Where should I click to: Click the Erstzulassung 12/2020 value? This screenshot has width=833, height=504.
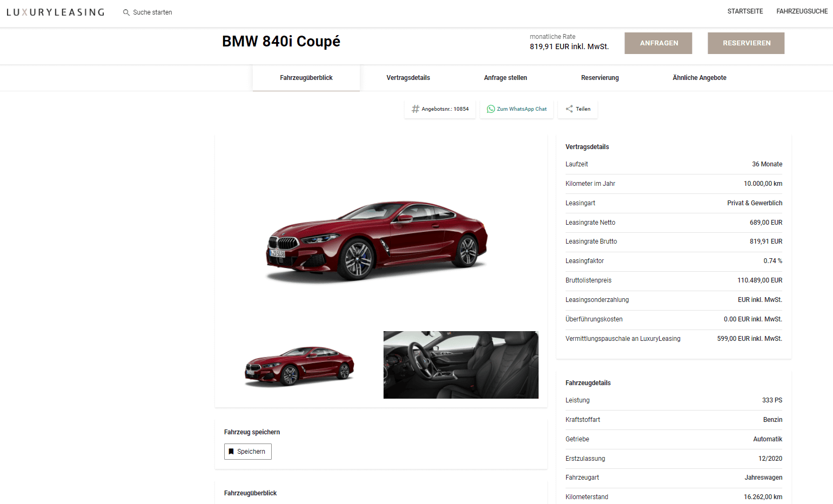click(x=770, y=459)
